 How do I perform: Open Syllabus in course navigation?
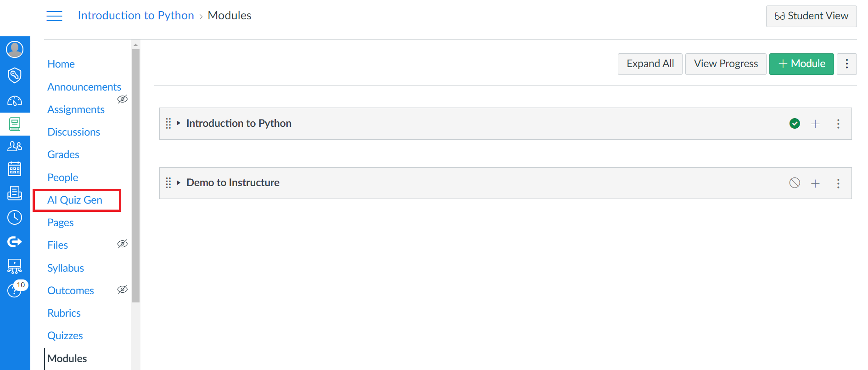pyautogui.click(x=66, y=268)
